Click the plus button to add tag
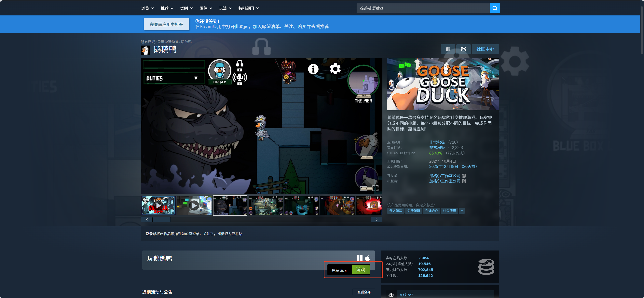The height and width of the screenshot is (298, 644). [x=462, y=211]
